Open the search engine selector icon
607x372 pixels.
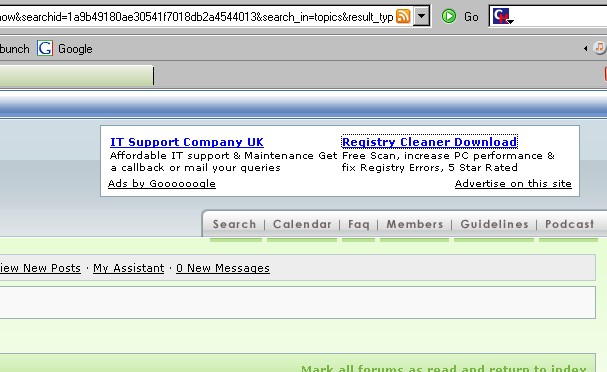click(x=502, y=16)
